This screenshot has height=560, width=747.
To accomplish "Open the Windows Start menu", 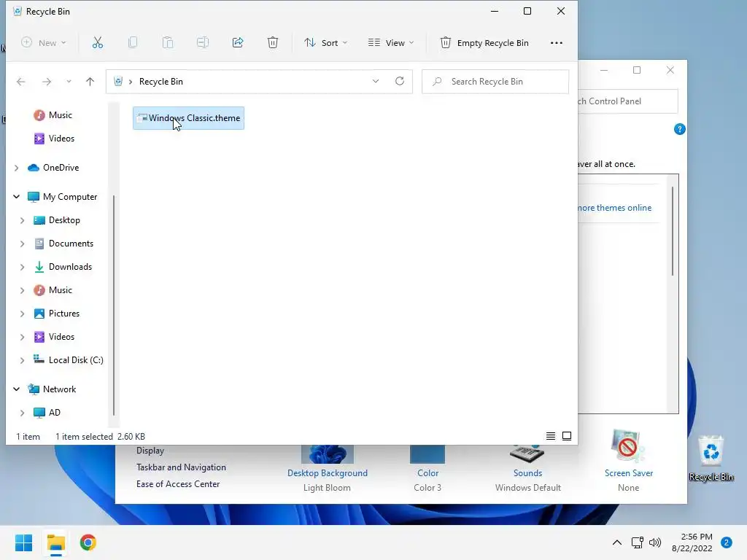I will [24, 542].
